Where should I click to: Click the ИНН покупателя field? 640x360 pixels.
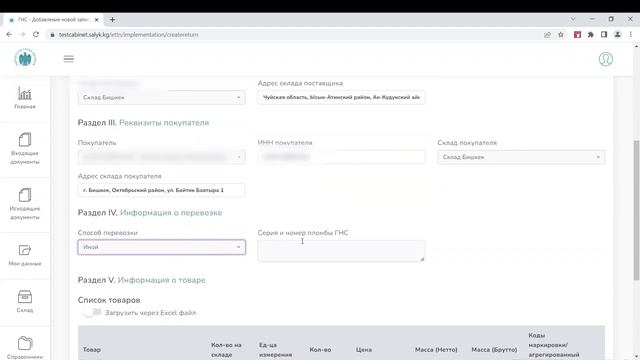[341, 157]
